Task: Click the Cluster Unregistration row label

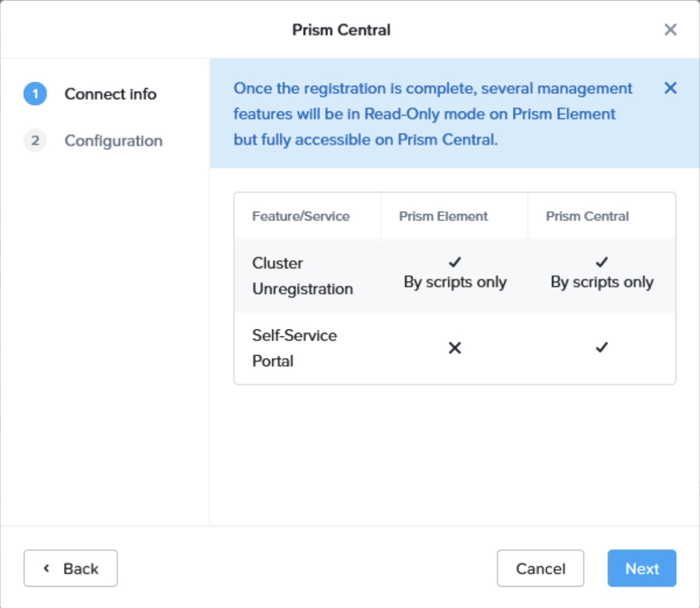Action: coord(302,276)
